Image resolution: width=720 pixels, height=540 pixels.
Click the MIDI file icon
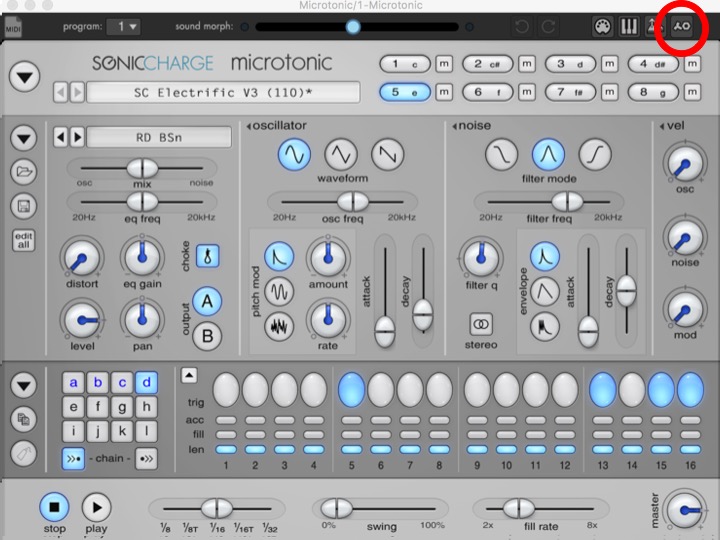coord(13,27)
